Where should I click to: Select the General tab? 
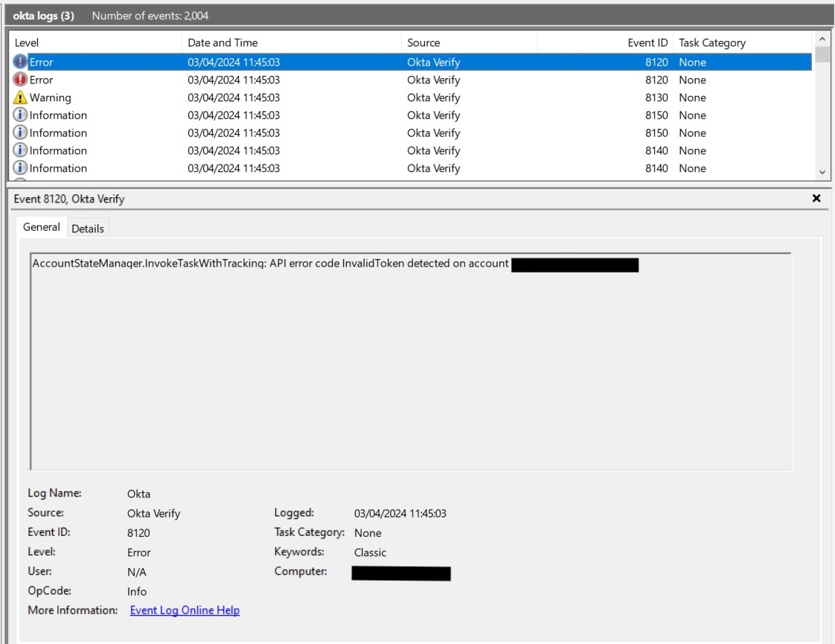41,226
